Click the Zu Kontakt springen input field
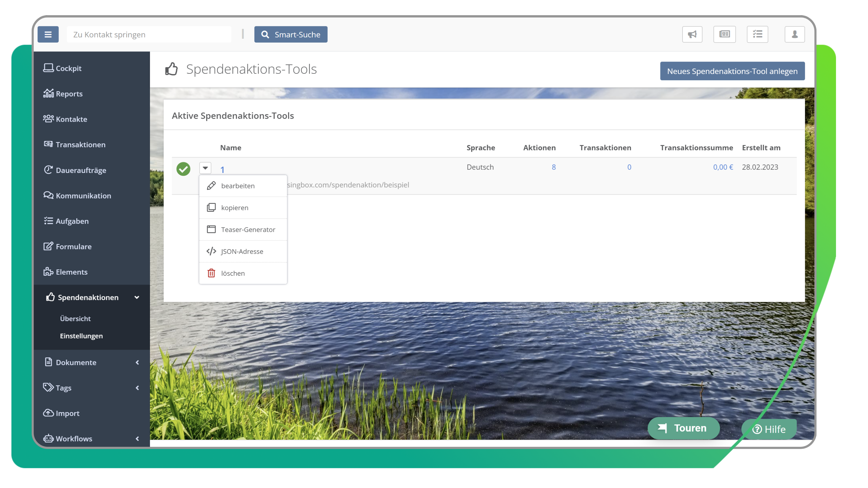This screenshot has height=488, width=868. point(149,34)
